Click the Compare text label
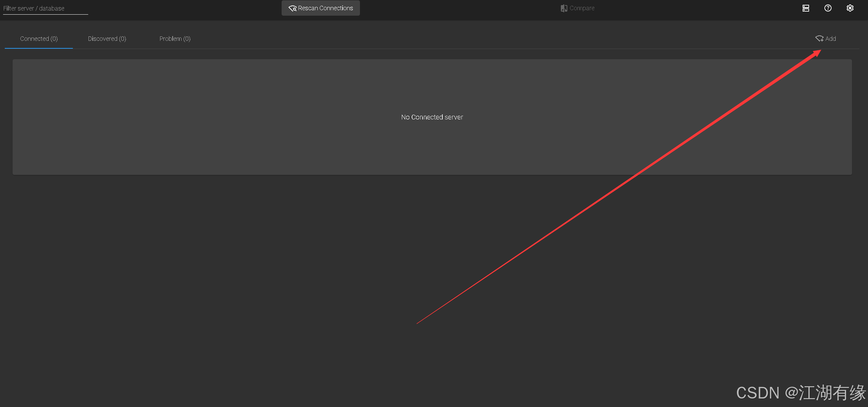 coord(582,8)
